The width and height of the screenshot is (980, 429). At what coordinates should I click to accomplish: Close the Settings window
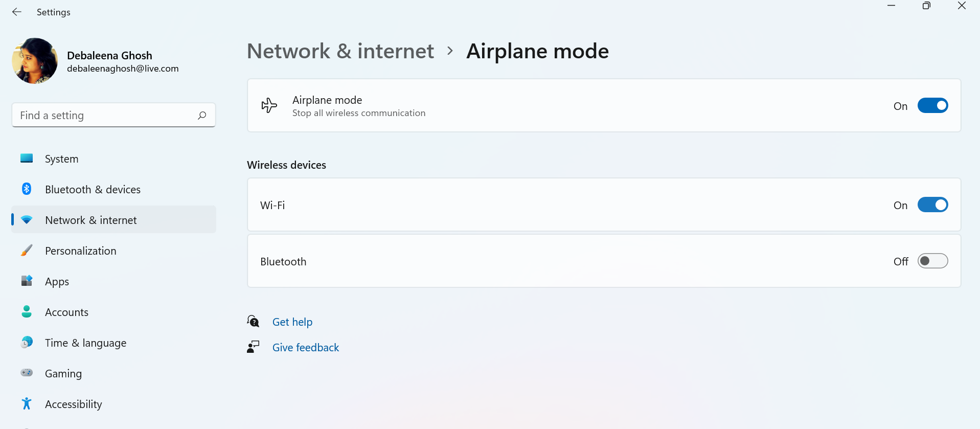[962, 6]
